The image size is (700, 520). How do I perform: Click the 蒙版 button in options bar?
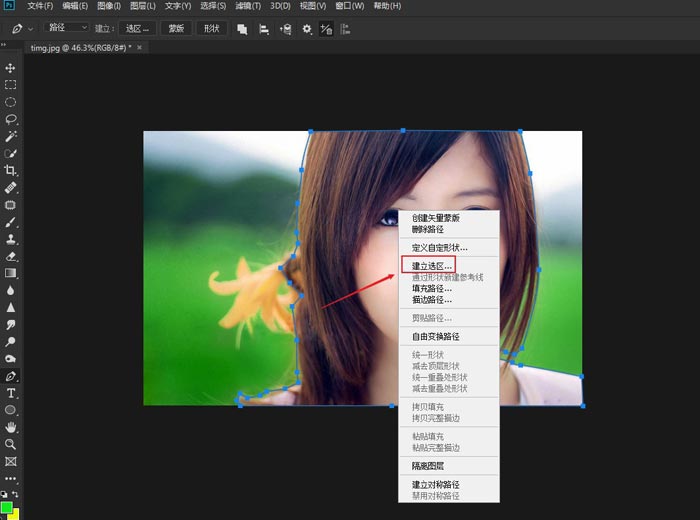pyautogui.click(x=176, y=28)
